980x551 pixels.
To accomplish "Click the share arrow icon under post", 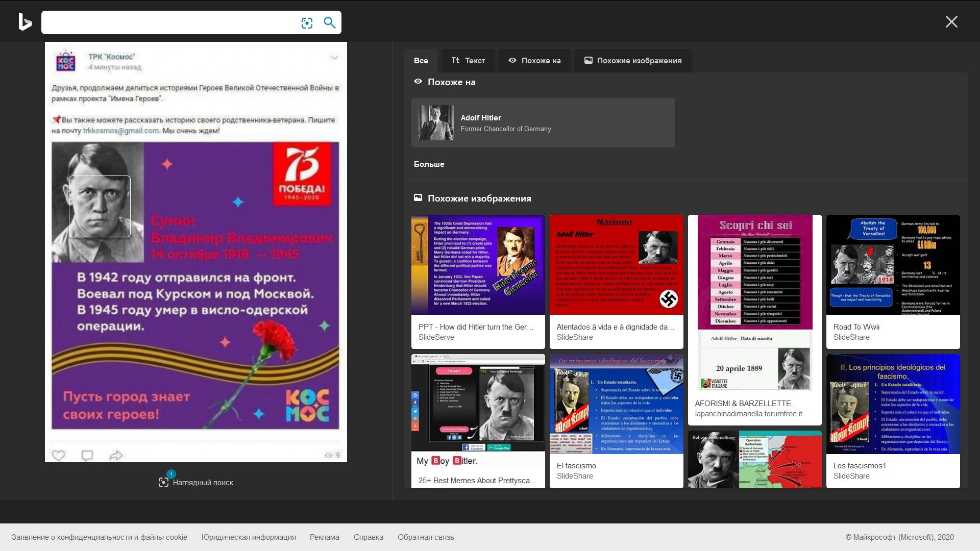I will tap(116, 455).
